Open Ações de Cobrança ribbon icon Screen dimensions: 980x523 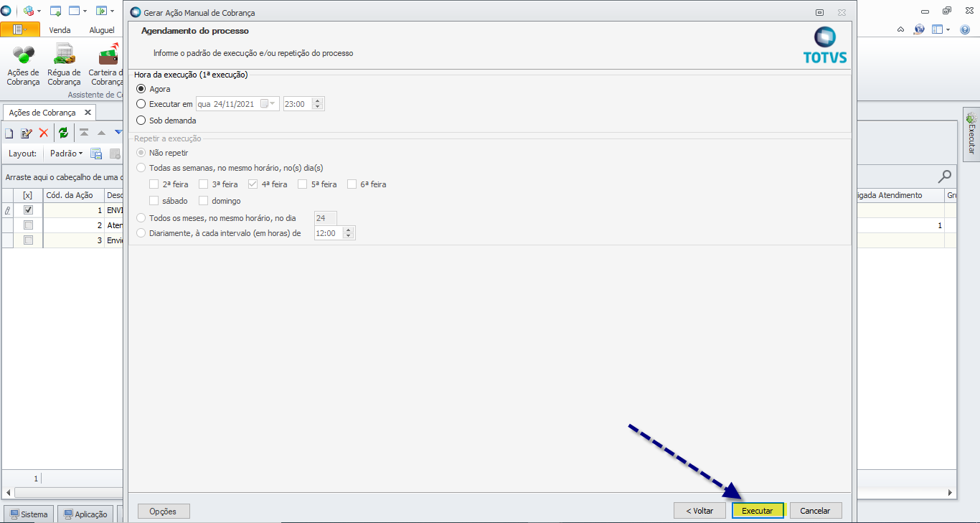(23, 65)
